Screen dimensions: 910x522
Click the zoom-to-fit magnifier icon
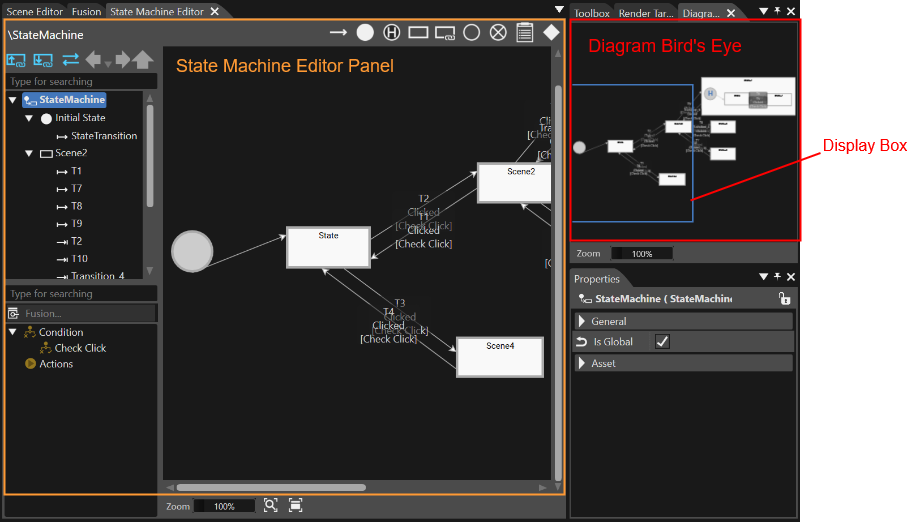coord(270,505)
